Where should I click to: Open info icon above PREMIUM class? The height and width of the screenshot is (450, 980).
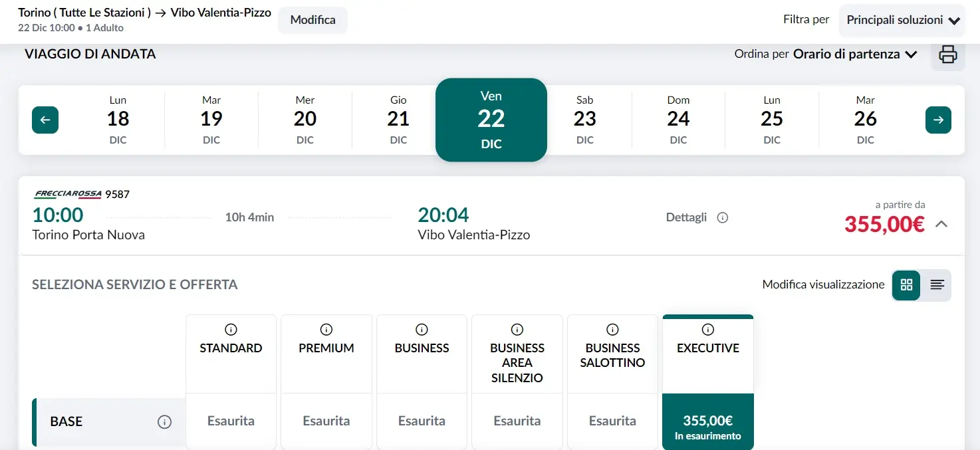coord(326,330)
